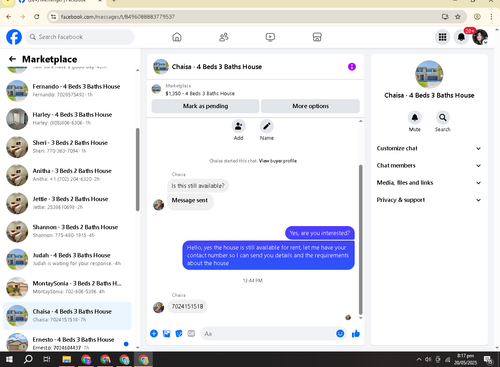Open the notifications bell in top bar

coord(461,37)
